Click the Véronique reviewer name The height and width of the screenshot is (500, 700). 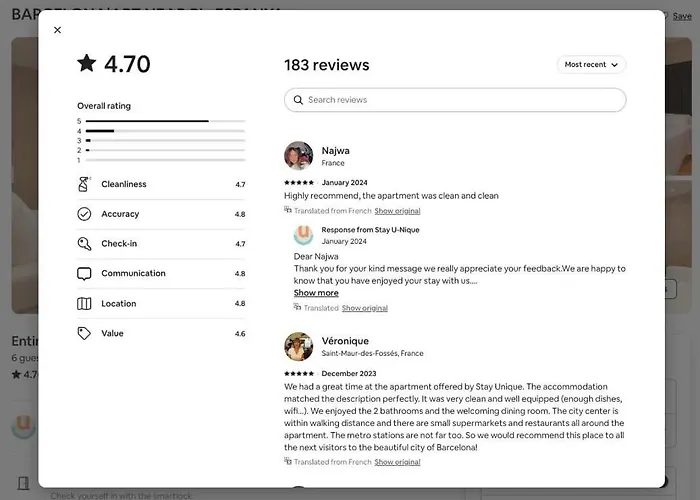345,341
